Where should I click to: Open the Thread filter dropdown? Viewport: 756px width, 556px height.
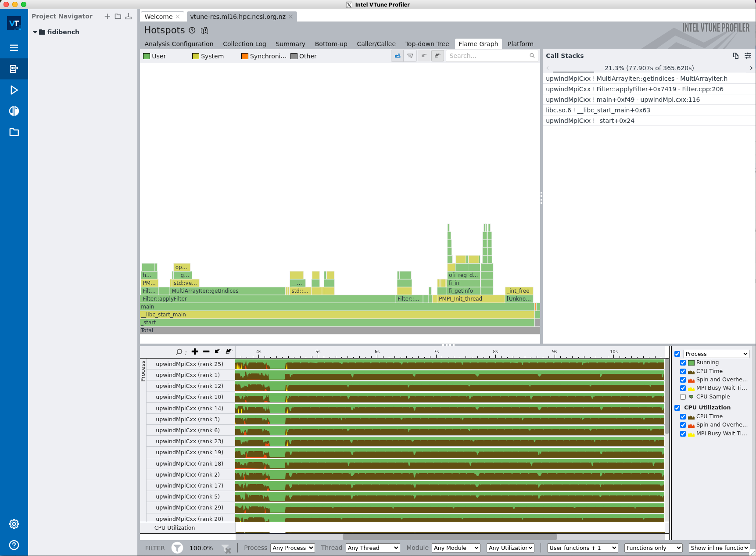373,548
